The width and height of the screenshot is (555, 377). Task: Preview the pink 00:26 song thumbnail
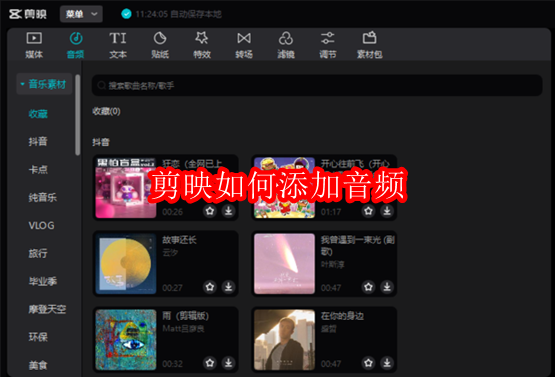tap(126, 188)
